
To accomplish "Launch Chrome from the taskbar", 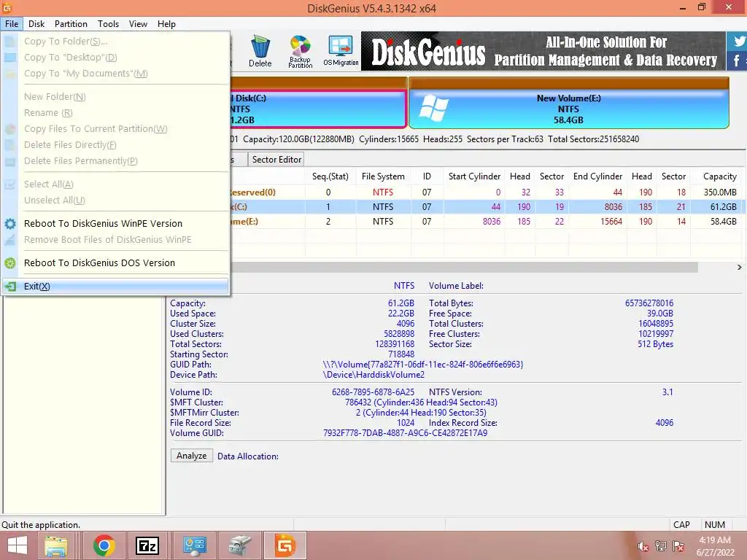I will pyautogui.click(x=104, y=545).
